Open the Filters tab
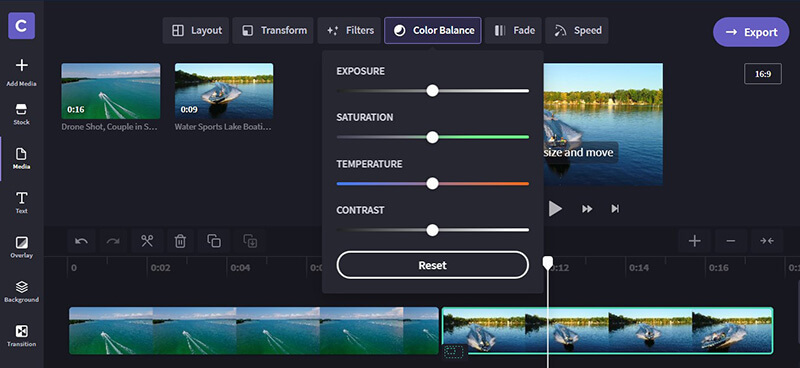 349,31
